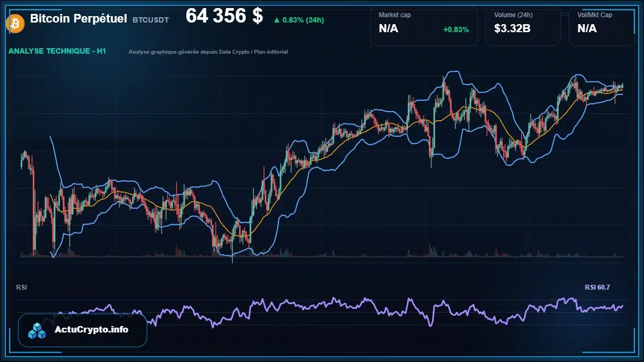Click the Market cap card
This screenshot has width=644, height=362.
(423, 26)
